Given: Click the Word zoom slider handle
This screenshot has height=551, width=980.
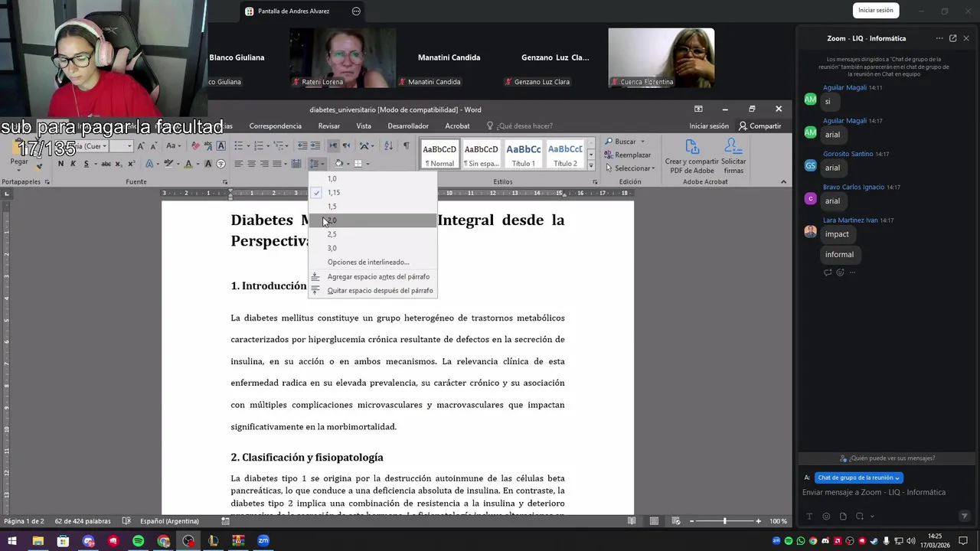Looking at the screenshot, I should click(725, 521).
